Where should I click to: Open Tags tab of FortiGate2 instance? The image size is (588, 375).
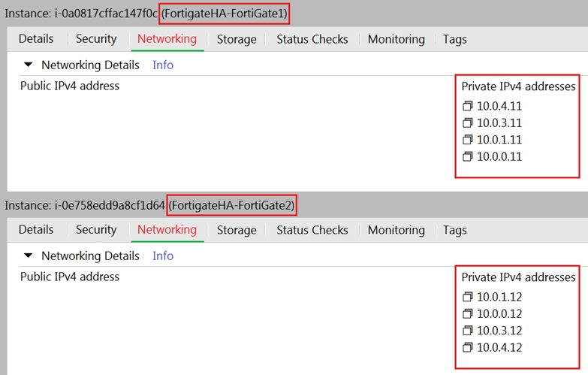pyautogui.click(x=455, y=230)
